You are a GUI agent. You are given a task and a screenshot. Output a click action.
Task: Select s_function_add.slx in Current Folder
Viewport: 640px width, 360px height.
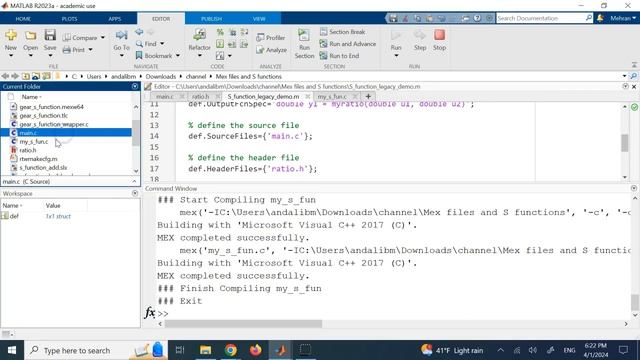pyautogui.click(x=43, y=167)
